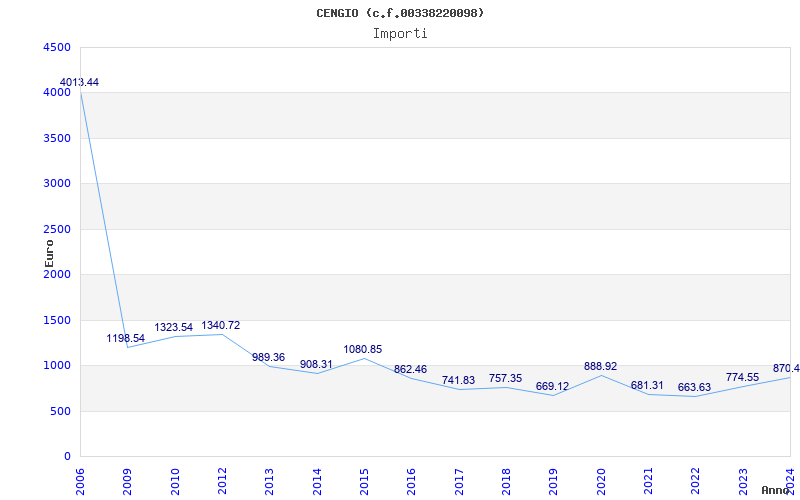This screenshot has height=500, width=800.
Task: Click the data label 908.31
Action: click(x=316, y=364)
